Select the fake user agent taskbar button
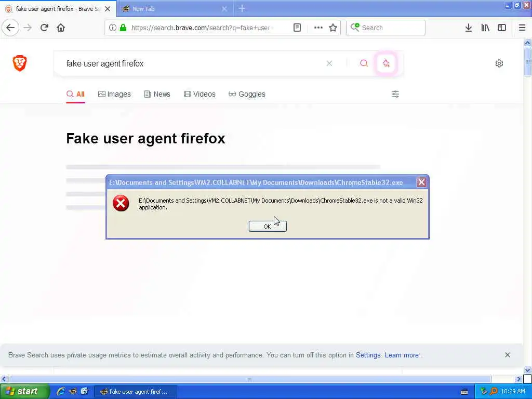 click(x=135, y=392)
